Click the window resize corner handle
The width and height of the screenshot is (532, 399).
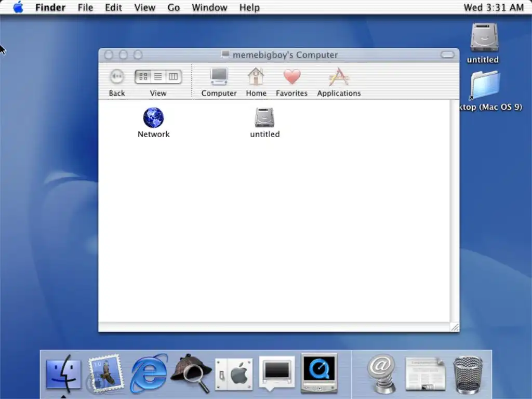(455, 327)
